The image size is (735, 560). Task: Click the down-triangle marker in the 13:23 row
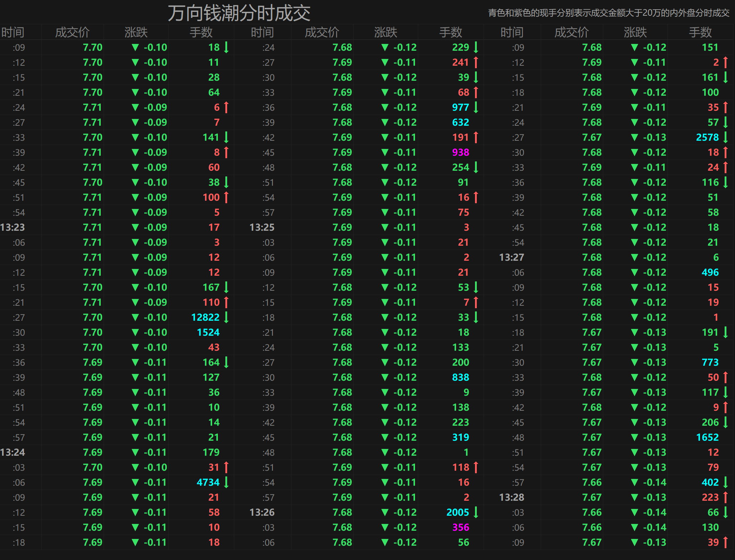tap(135, 227)
